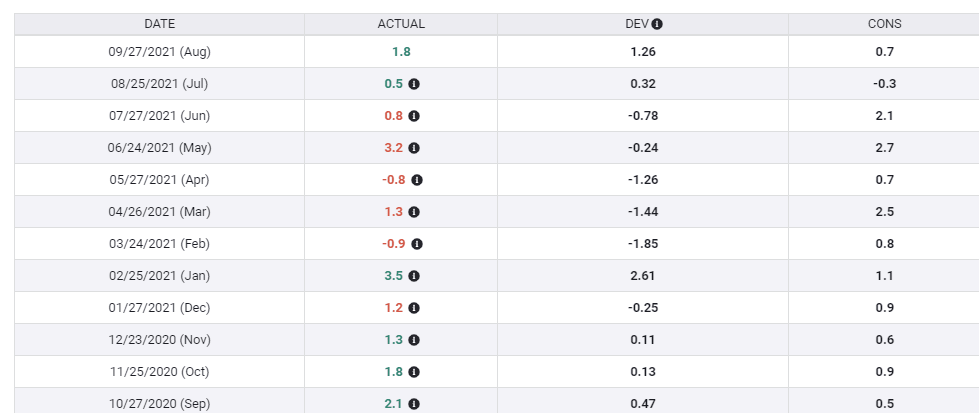Click info icon beside Feb actual -0.9
This screenshot has width=979, height=418.
coord(417,244)
